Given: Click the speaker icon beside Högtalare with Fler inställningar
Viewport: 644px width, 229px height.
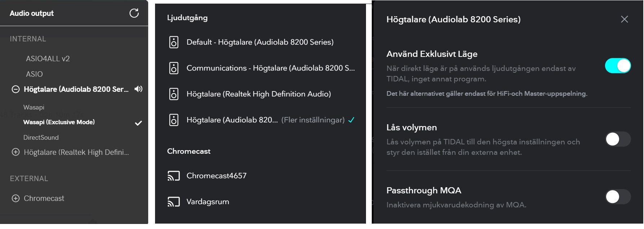Looking at the screenshot, I should click(x=173, y=120).
